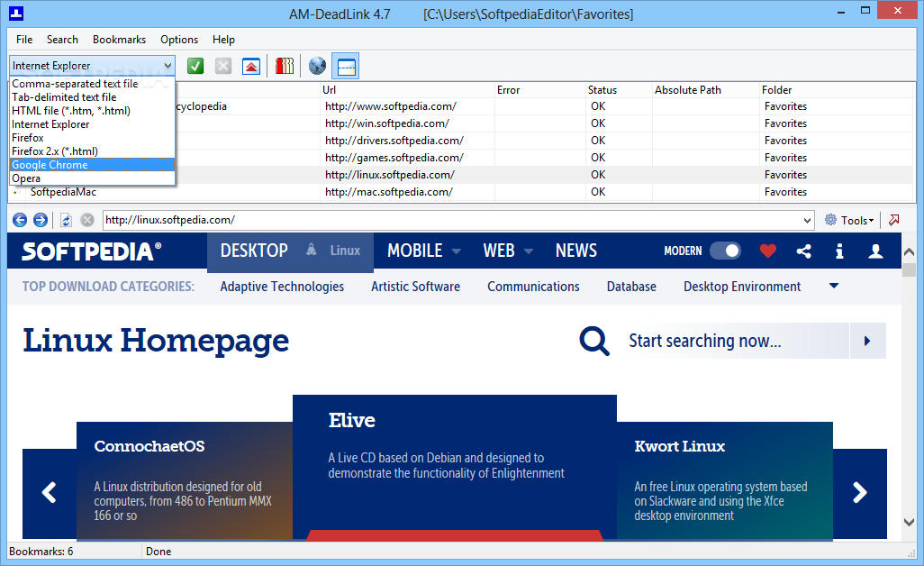Open the ConnochaetOS carousel card
The image size is (924, 566).
(x=185, y=480)
